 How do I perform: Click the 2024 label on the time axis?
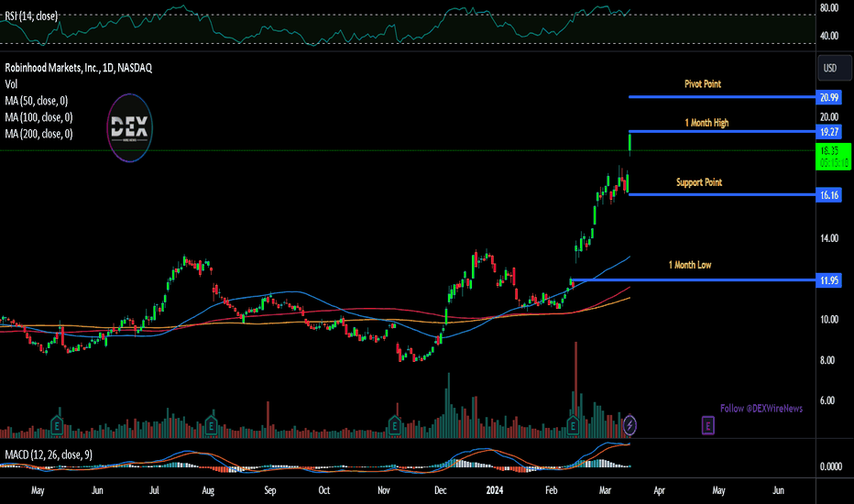click(x=495, y=490)
